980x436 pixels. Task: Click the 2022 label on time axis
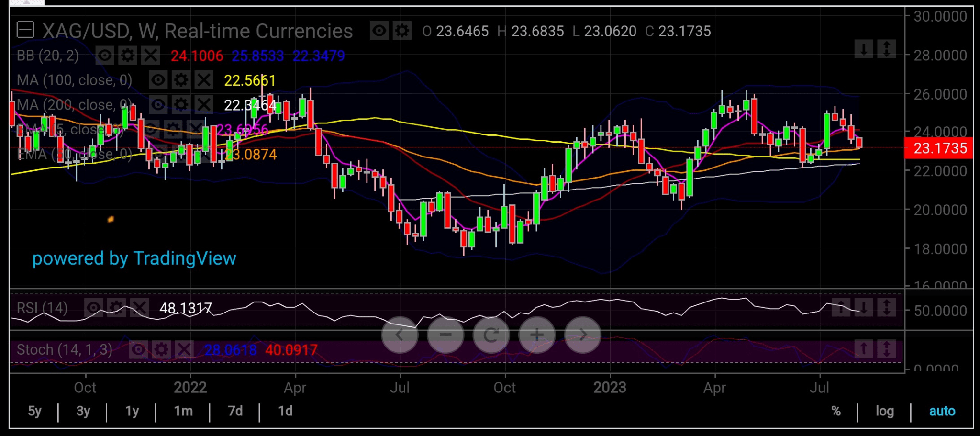(x=190, y=387)
